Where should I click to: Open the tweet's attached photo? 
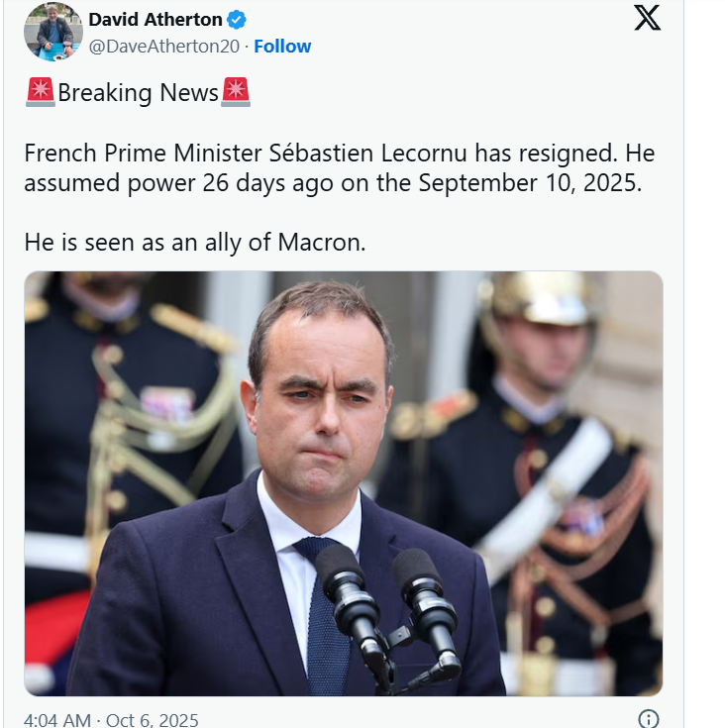tap(343, 483)
